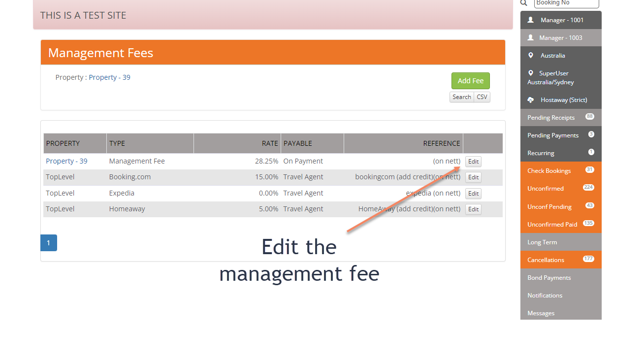Open Property - 39 link in header panel
Screen dimensions: 644x364
[x=109, y=77]
